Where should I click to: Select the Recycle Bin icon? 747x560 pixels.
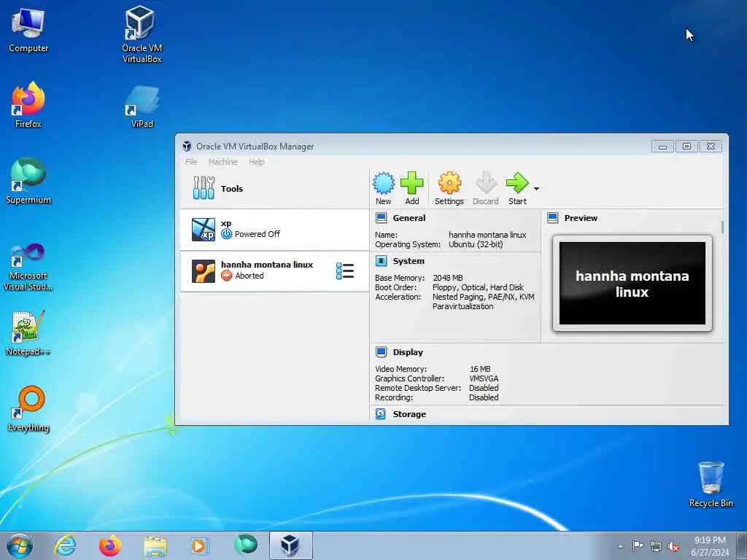(x=711, y=484)
